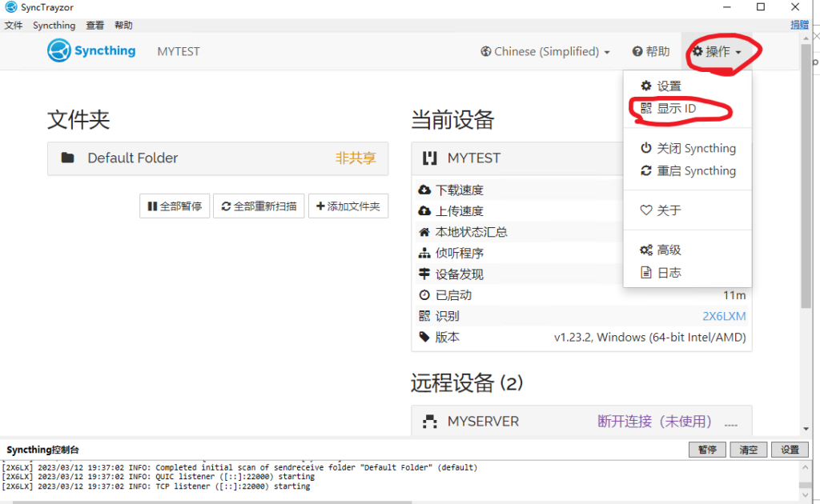
Task: Click the globe icon beside Chinese (Simplified)
Action: tap(486, 51)
